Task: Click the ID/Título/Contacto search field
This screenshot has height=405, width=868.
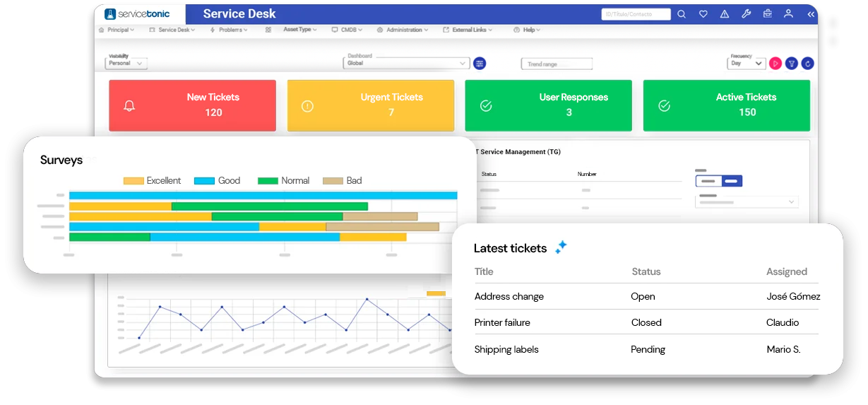Action: (636, 14)
